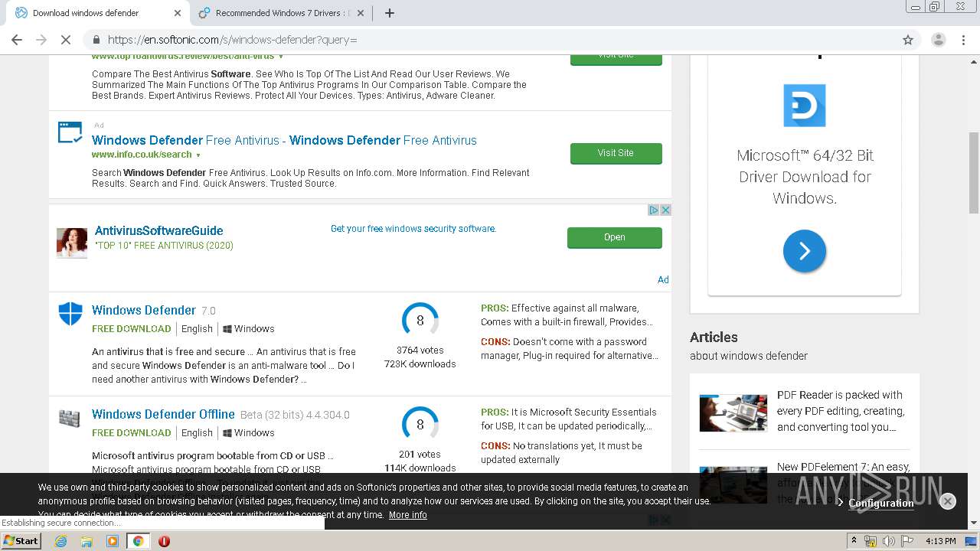Launch Internet Explorer from taskbar

coord(60,541)
